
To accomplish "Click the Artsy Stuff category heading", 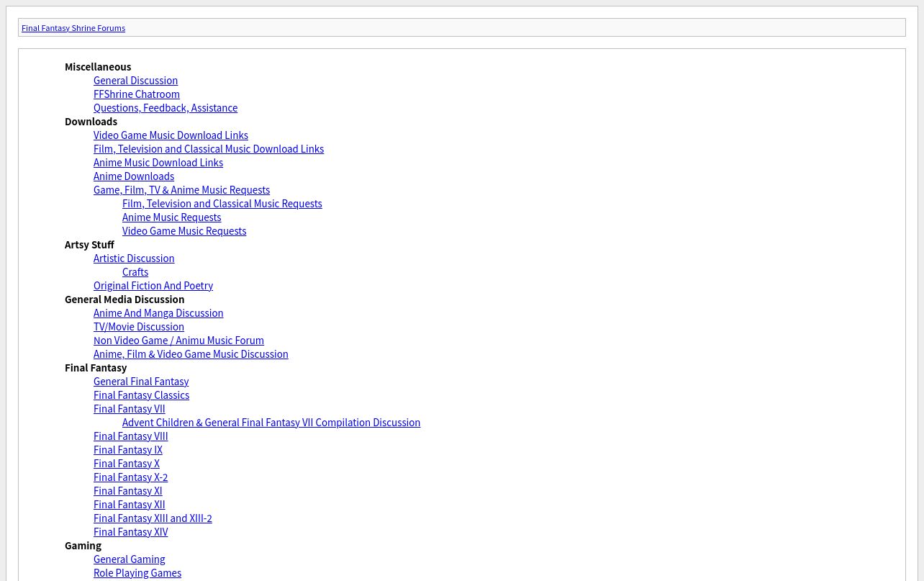I will click(89, 245).
